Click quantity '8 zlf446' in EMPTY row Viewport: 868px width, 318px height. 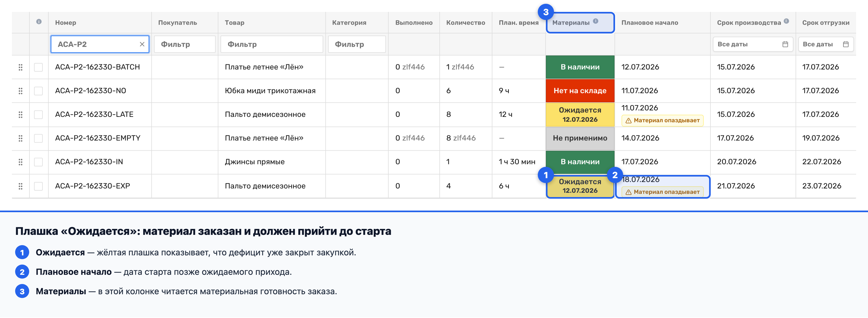point(461,138)
